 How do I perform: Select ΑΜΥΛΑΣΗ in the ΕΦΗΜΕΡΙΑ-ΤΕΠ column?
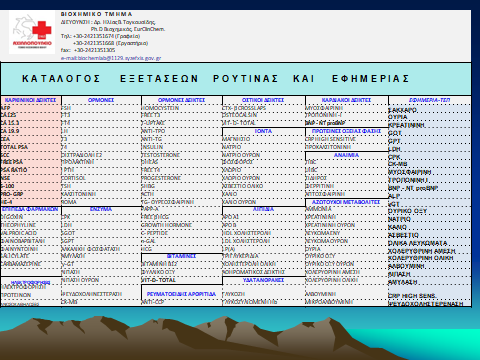(x=403, y=282)
